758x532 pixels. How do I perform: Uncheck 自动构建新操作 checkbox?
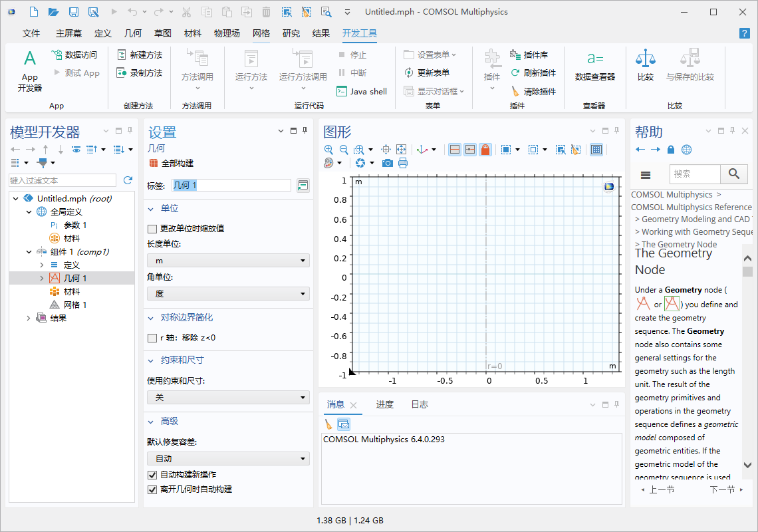[x=152, y=474]
